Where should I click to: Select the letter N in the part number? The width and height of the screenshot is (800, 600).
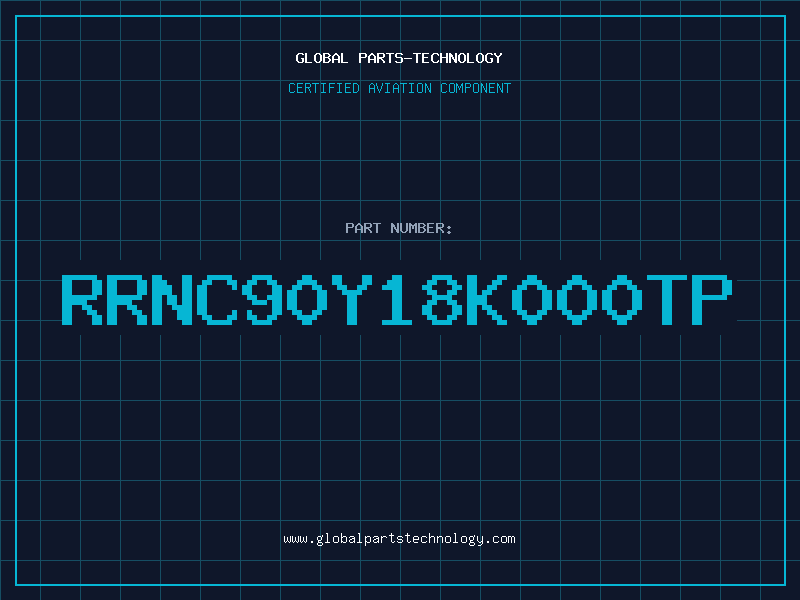pos(172,299)
